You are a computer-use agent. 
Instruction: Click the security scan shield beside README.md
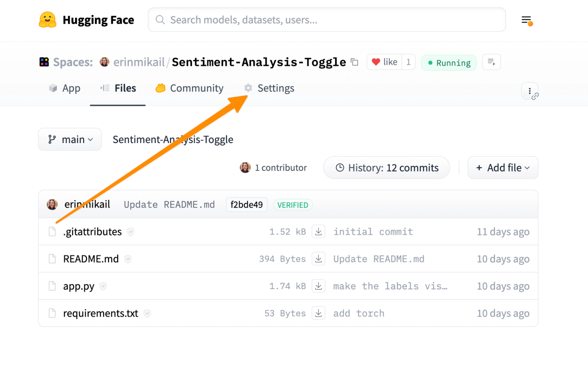click(x=128, y=259)
